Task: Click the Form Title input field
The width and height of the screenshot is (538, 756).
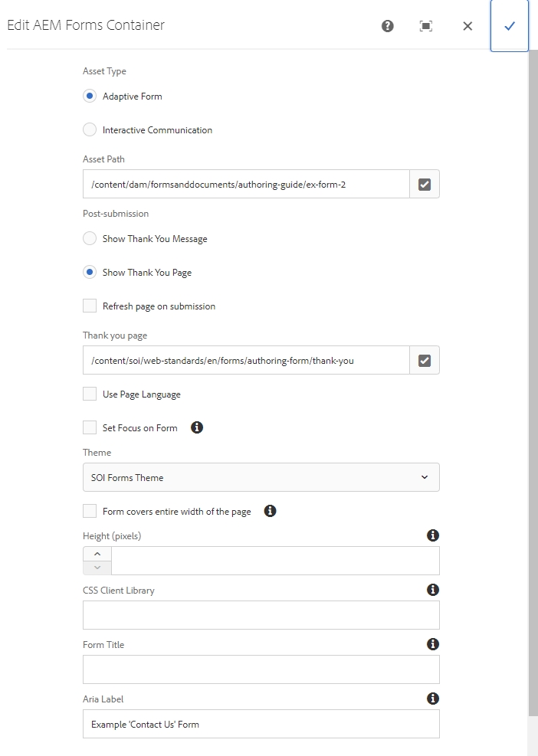Action: (261, 669)
